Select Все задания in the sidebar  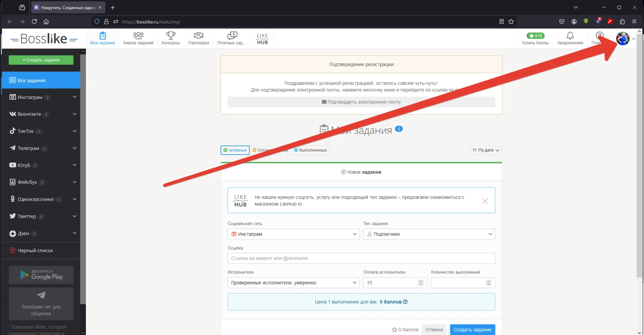tap(41, 80)
